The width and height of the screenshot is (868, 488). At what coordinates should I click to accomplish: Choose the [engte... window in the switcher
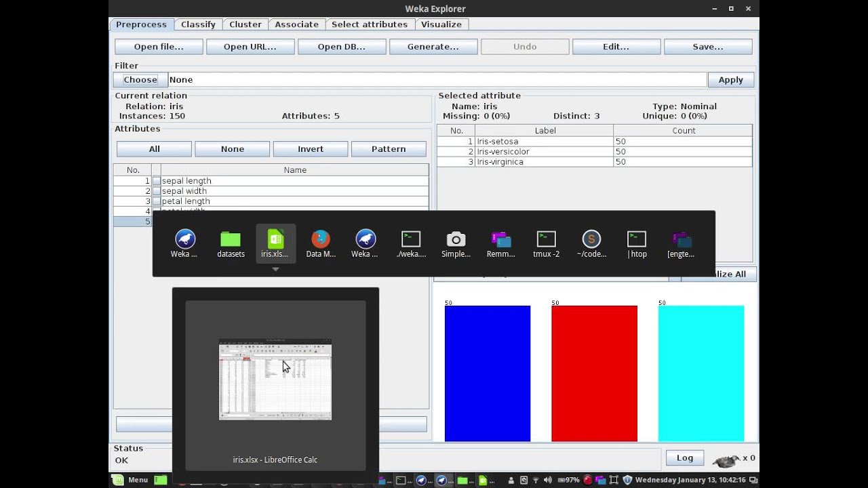click(681, 244)
